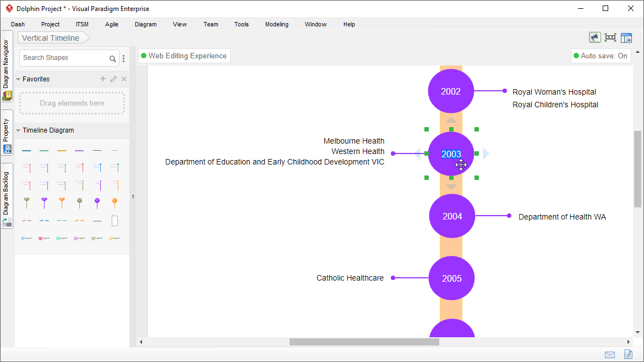Image resolution: width=644 pixels, height=362 pixels.
Task: Select the 2005 timeline node
Action: click(452, 278)
